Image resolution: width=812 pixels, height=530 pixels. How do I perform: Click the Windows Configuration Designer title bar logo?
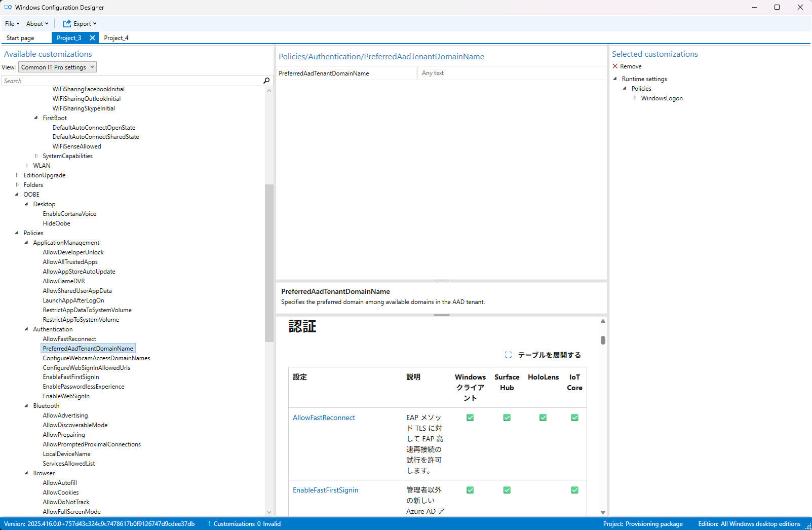(x=7, y=7)
